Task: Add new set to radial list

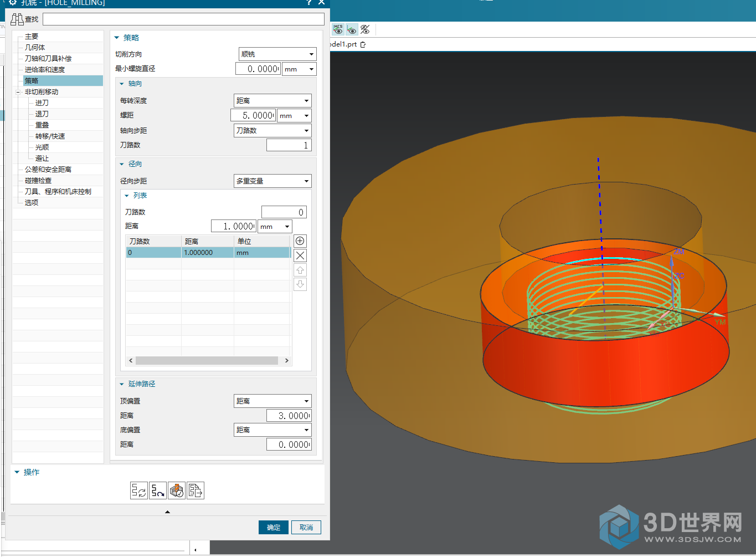Action: 300,241
